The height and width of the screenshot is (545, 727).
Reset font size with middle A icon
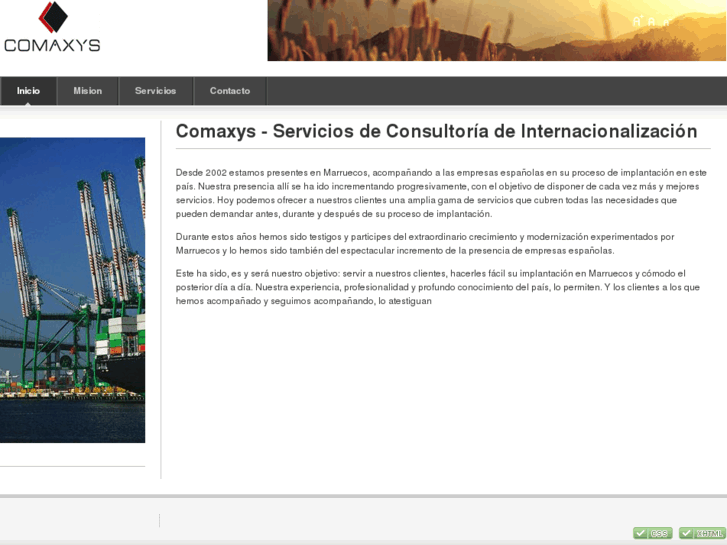(x=651, y=22)
